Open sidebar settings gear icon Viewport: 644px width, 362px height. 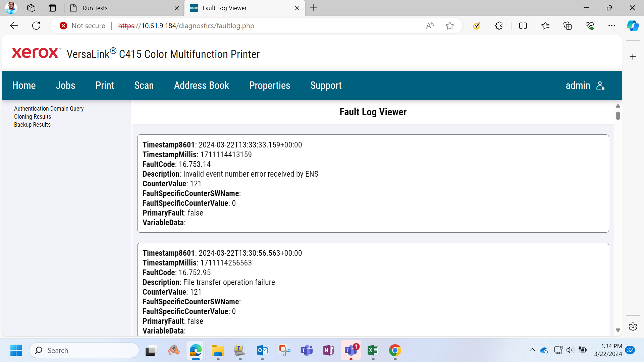(x=633, y=327)
